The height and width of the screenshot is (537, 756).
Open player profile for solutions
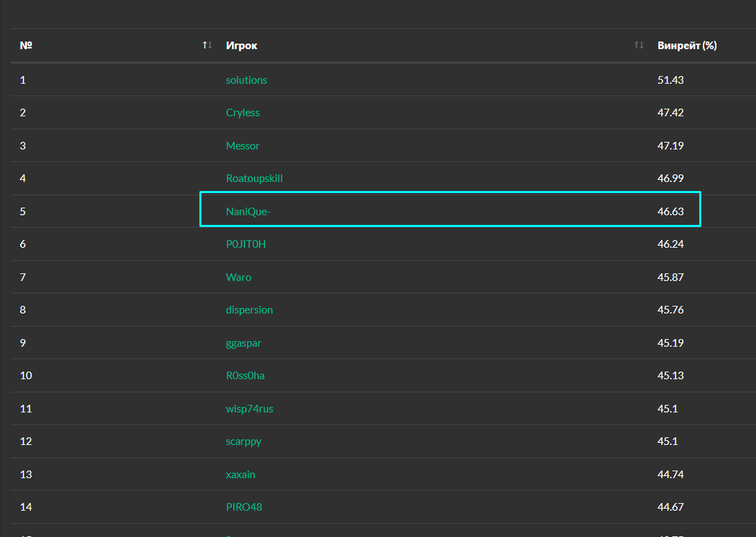point(246,80)
